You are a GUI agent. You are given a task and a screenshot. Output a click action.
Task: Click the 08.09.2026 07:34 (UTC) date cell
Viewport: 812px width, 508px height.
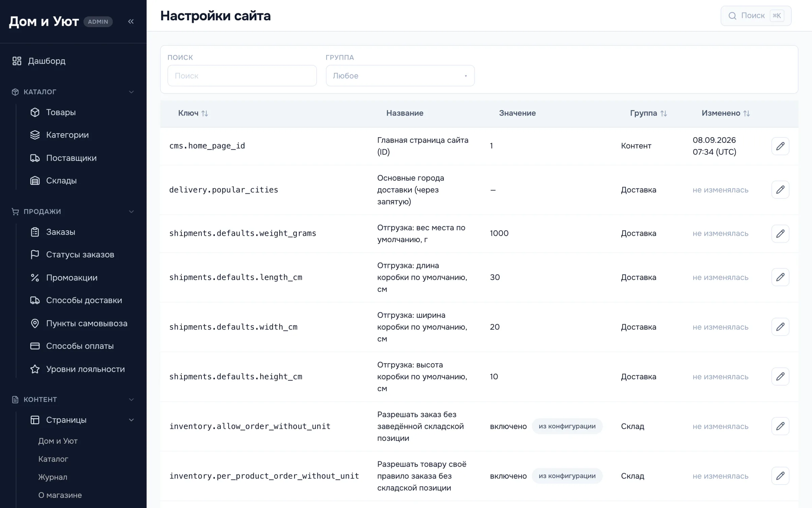pyautogui.click(x=714, y=146)
